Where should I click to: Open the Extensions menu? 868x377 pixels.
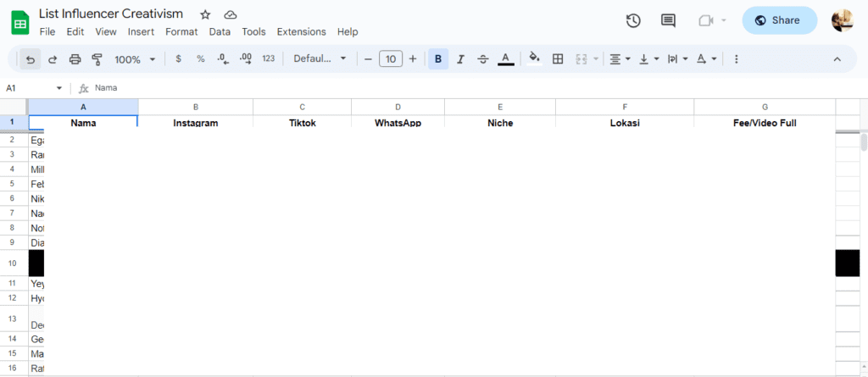301,32
